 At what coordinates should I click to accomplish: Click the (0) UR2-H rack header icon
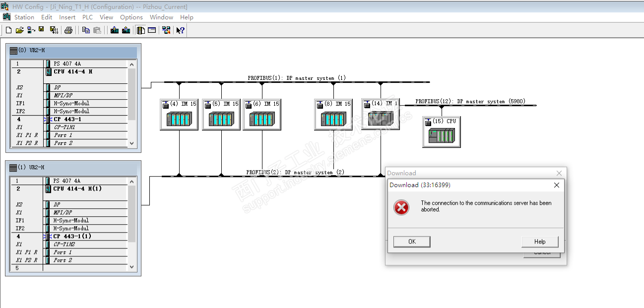coord(13,50)
